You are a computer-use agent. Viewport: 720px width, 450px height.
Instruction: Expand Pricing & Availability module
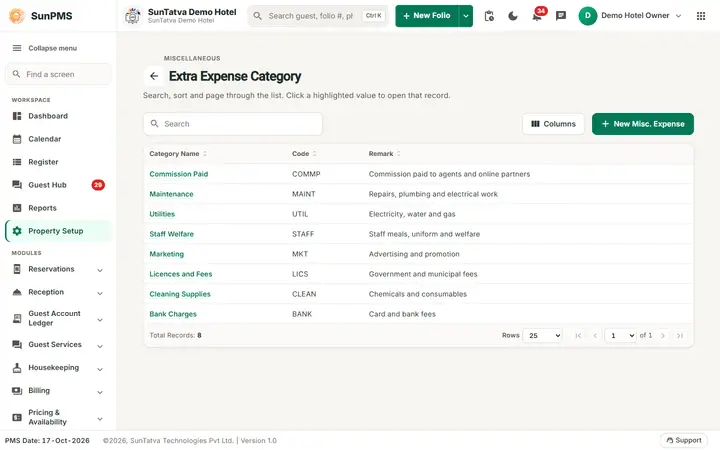pos(100,418)
